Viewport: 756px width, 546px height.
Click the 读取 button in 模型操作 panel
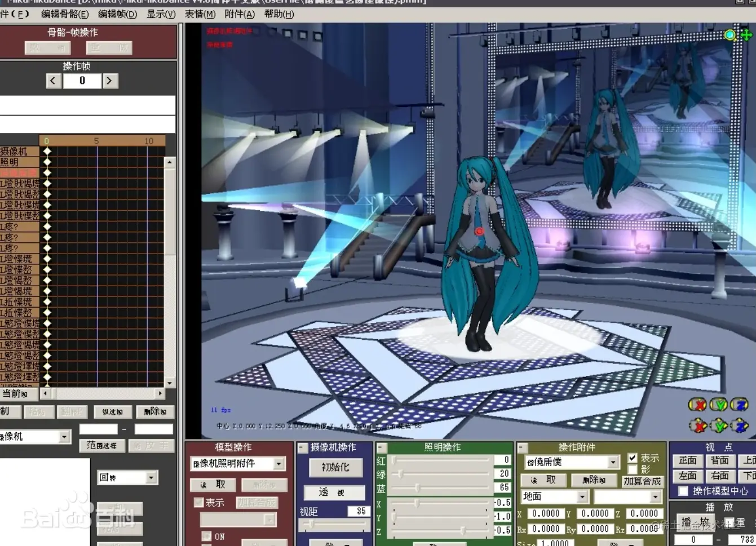point(213,485)
